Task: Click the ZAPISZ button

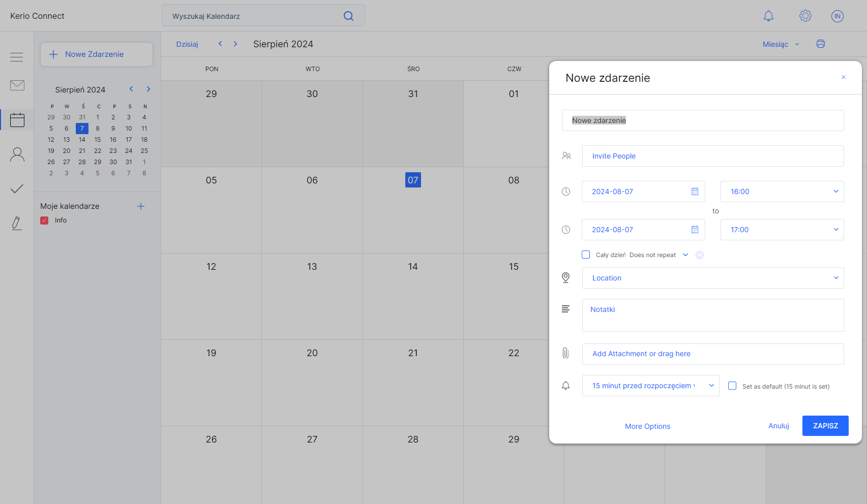Action: 825,426
